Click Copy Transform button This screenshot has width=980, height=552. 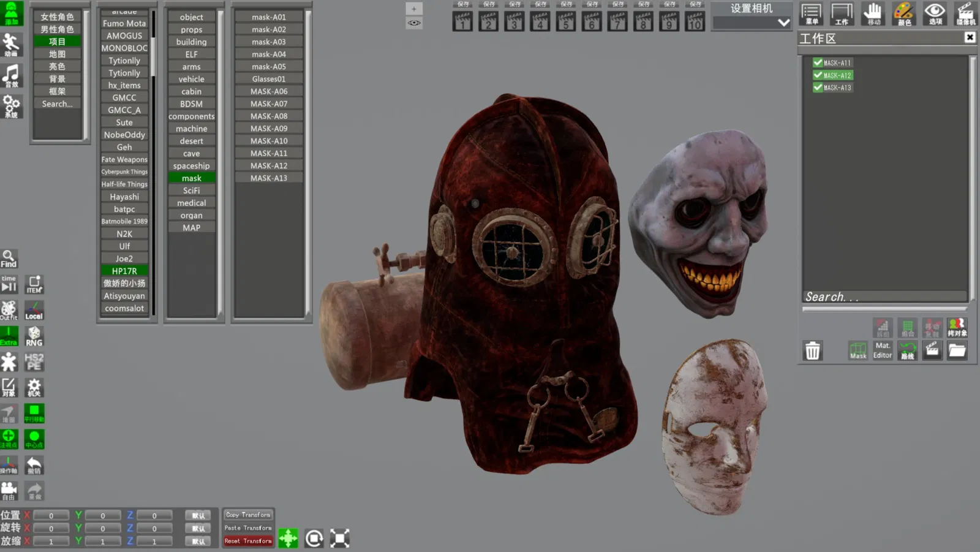click(x=248, y=515)
